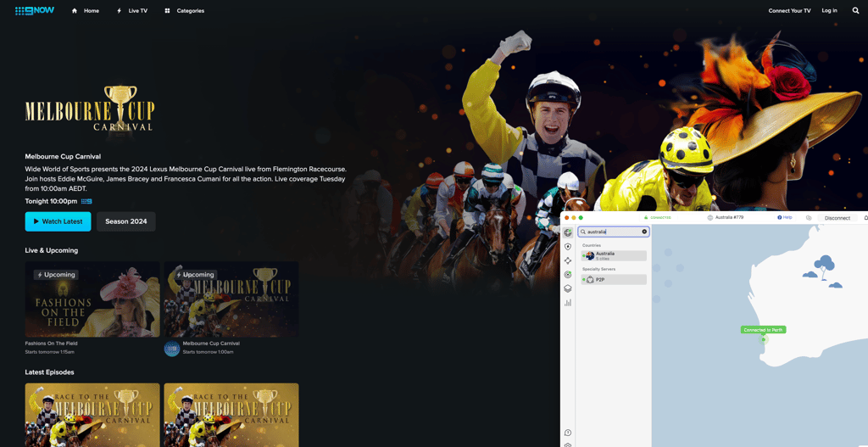Open the question mark help icon at the bottom of the VPN sidebar

tap(567, 433)
